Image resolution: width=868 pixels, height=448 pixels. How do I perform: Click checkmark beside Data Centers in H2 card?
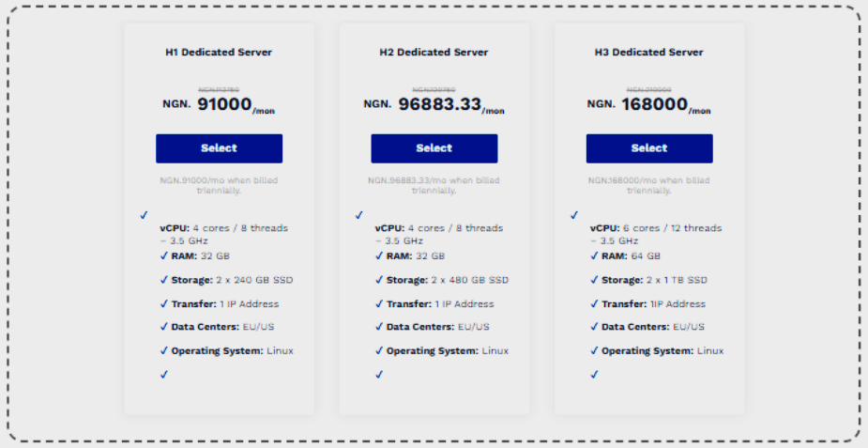(379, 327)
